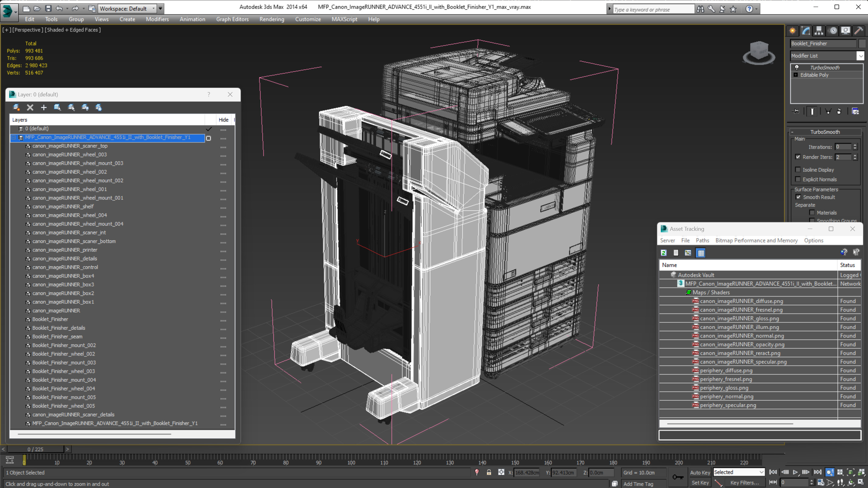
Task: Toggle hide for Booklet_Finisher layer row
Action: (223, 320)
